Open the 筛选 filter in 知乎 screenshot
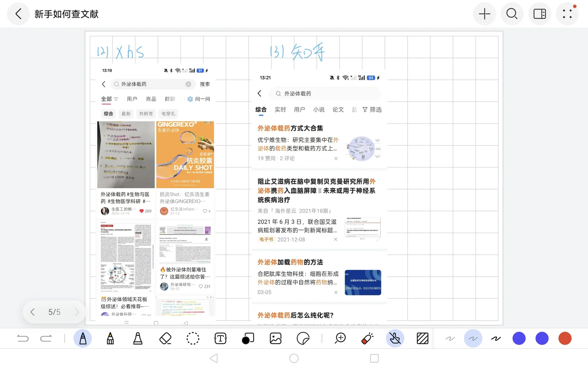588x368 pixels. coord(372,110)
